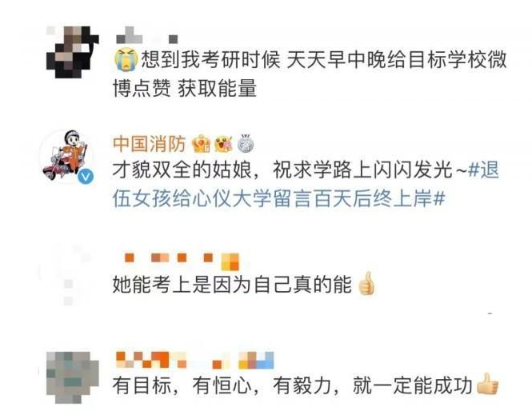Tap the silver medal badge icon

click(x=246, y=143)
